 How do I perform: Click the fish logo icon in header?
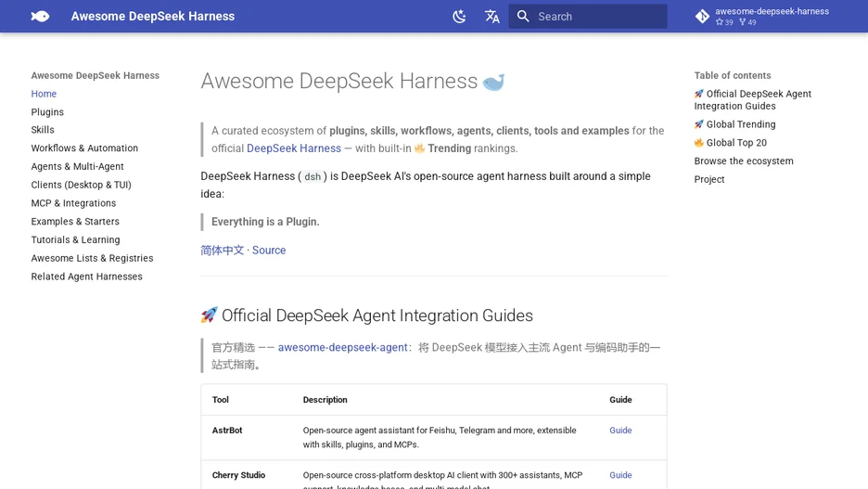[x=40, y=16]
